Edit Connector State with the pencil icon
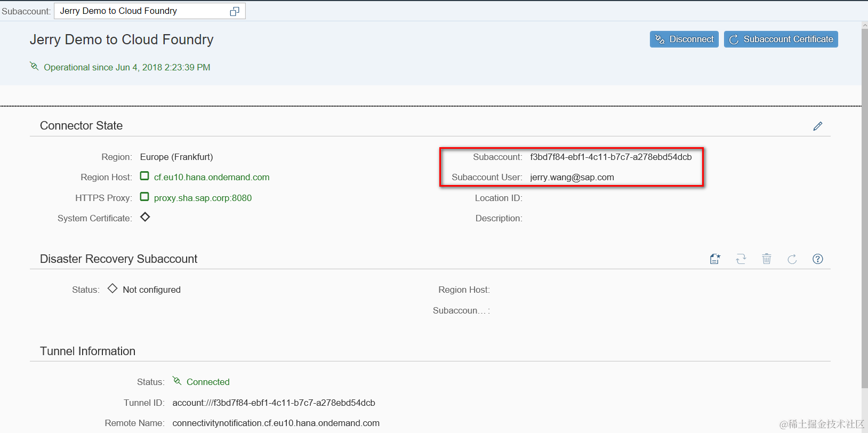The image size is (868, 433). pyautogui.click(x=818, y=126)
